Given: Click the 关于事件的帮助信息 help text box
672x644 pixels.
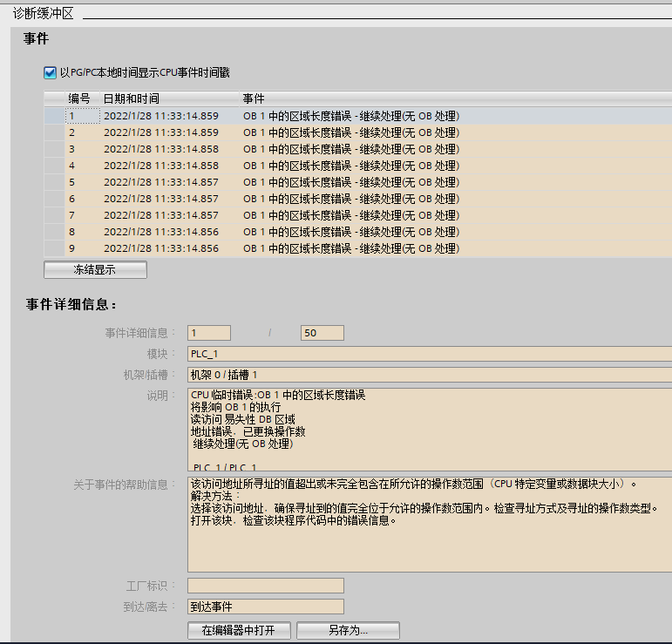Looking at the screenshot, I should pyautogui.click(x=430, y=525).
